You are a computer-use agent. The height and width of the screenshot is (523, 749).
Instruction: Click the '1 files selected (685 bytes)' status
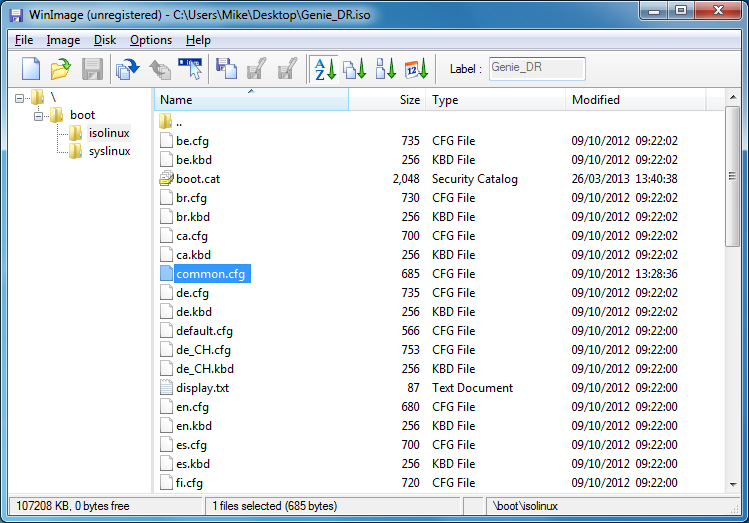[275, 506]
